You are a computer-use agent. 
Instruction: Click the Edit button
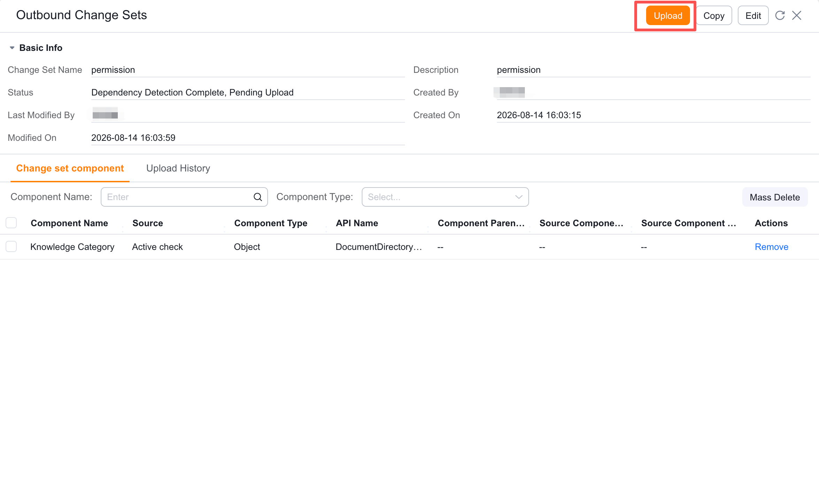pos(753,16)
